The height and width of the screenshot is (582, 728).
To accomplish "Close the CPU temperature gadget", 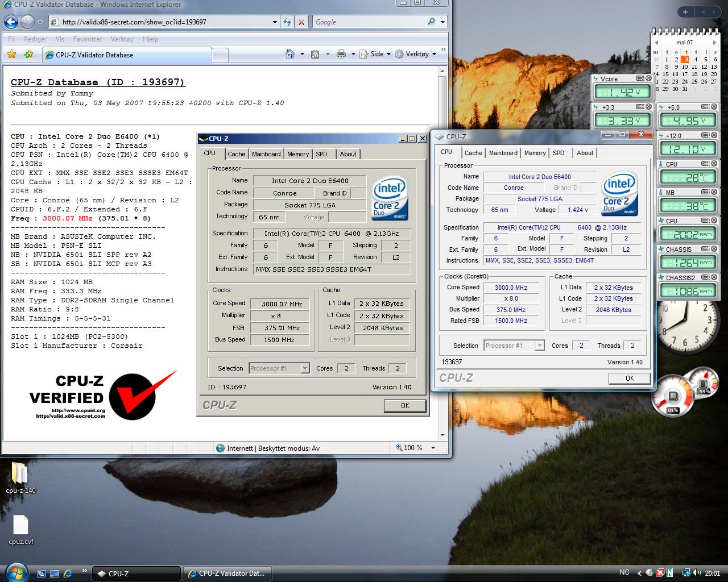I will pos(714,164).
